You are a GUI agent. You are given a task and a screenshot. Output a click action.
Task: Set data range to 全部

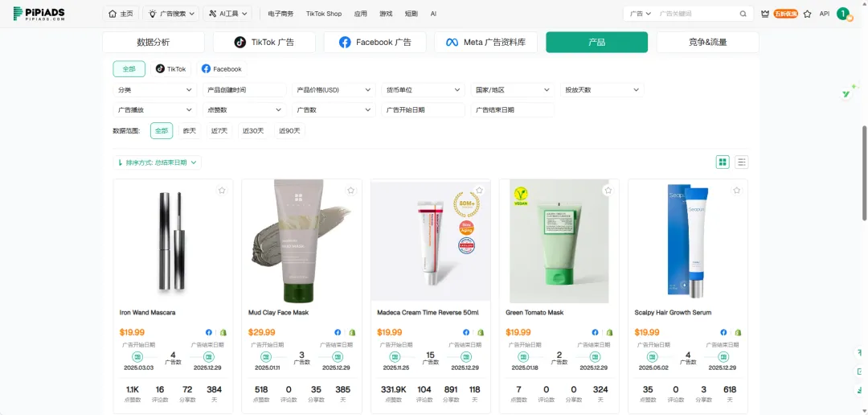pos(162,131)
